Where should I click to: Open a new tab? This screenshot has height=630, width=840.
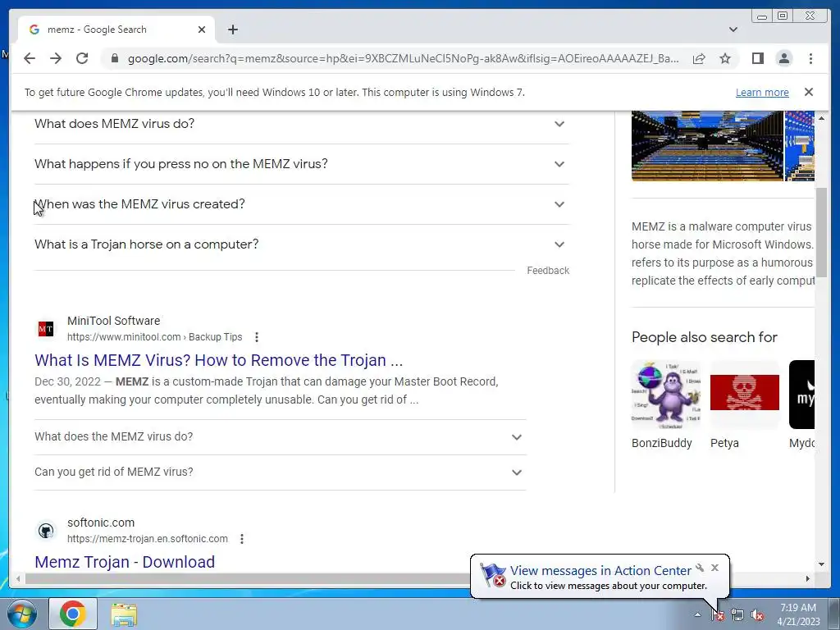[x=232, y=30]
